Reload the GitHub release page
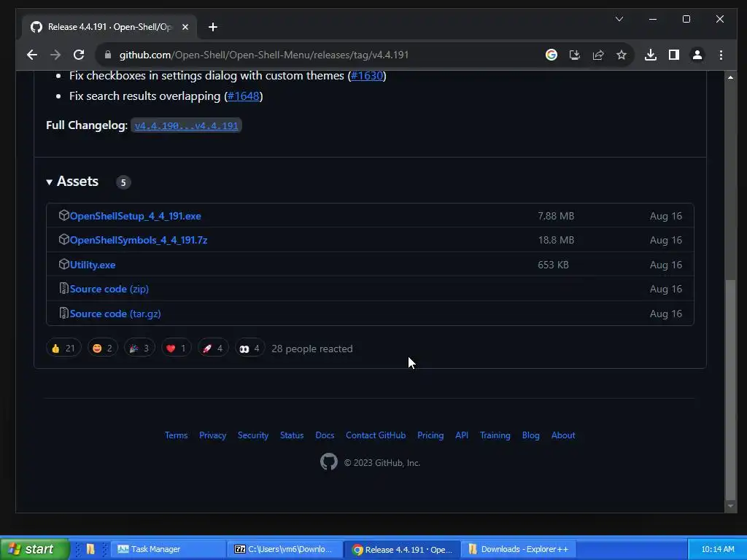 tap(79, 55)
